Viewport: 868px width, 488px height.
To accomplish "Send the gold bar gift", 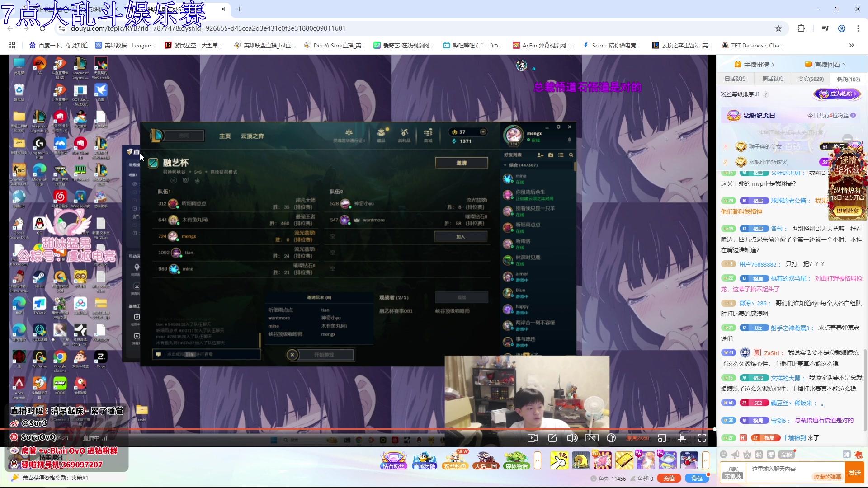I will click(624, 460).
